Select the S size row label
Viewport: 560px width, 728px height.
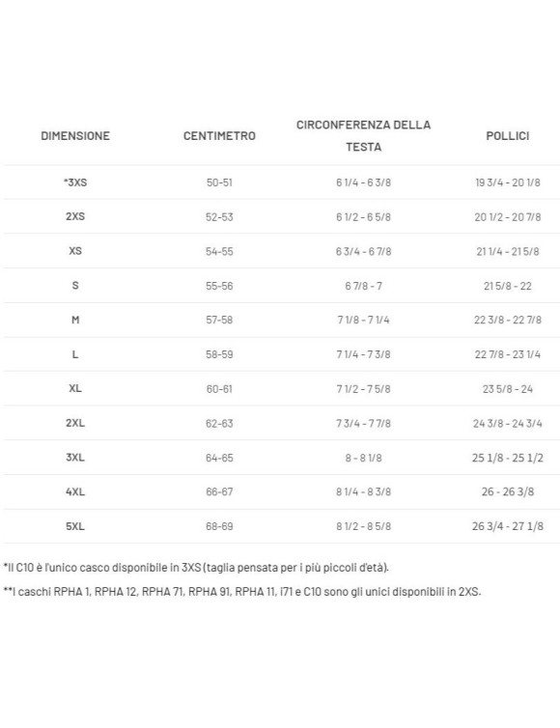click(x=75, y=285)
